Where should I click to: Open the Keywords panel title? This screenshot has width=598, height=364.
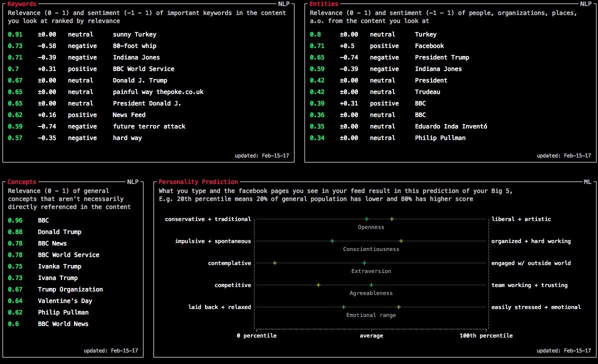pyautogui.click(x=21, y=4)
